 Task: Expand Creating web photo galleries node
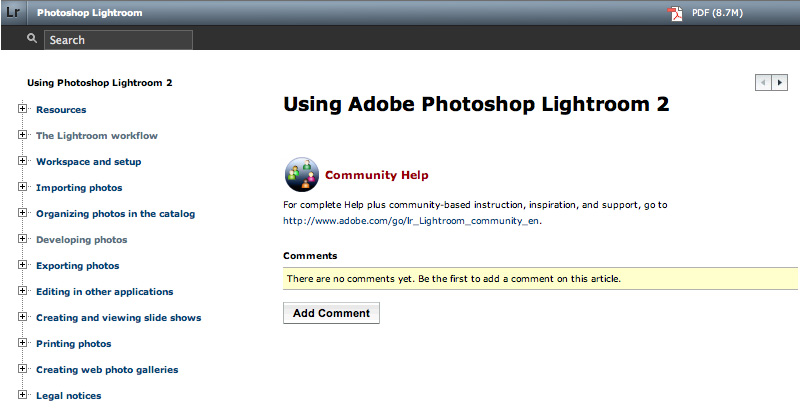click(22, 369)
